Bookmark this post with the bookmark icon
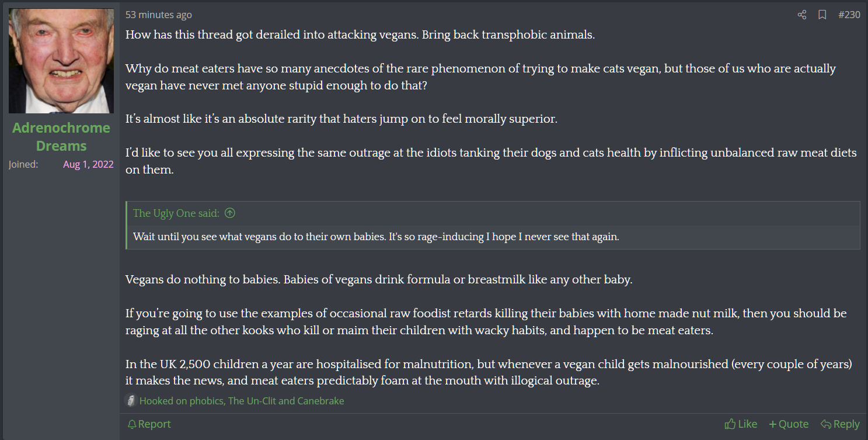Image resolution: width=868 pixels, height=440 pixels. 822,15
